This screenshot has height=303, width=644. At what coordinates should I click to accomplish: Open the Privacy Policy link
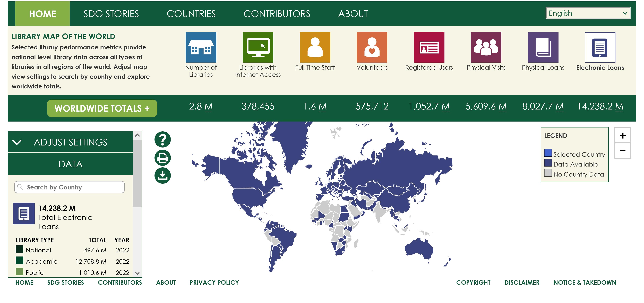tap(214, 282)
